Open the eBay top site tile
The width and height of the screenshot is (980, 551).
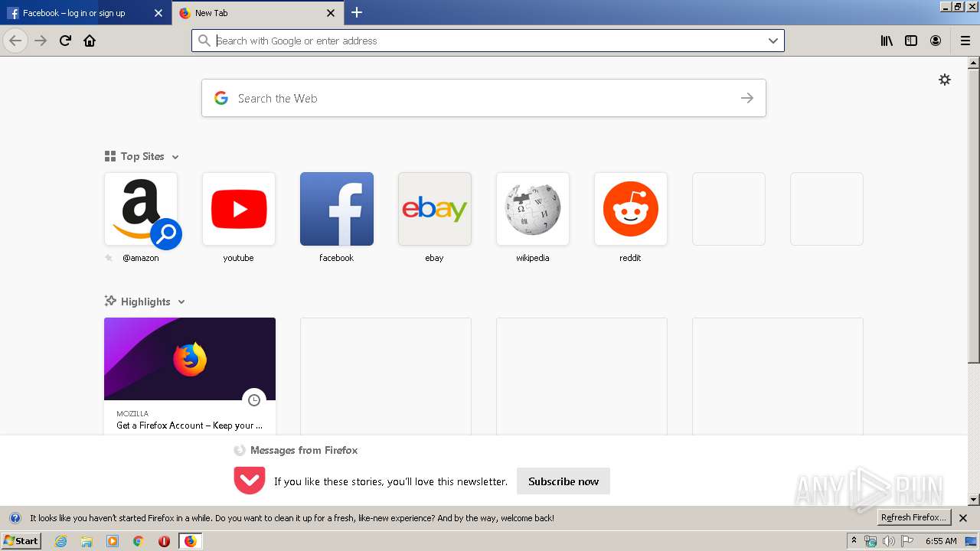[x=435, y=209]
